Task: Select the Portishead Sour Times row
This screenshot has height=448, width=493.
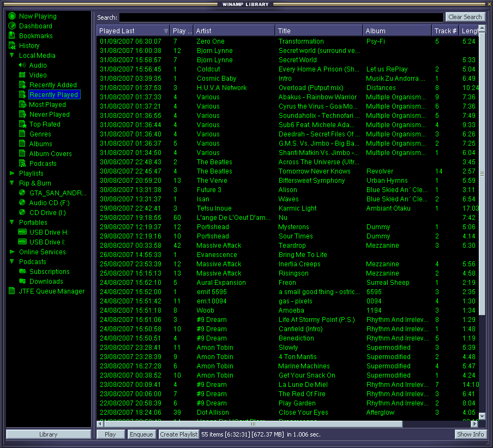Action: click(288, 236)
